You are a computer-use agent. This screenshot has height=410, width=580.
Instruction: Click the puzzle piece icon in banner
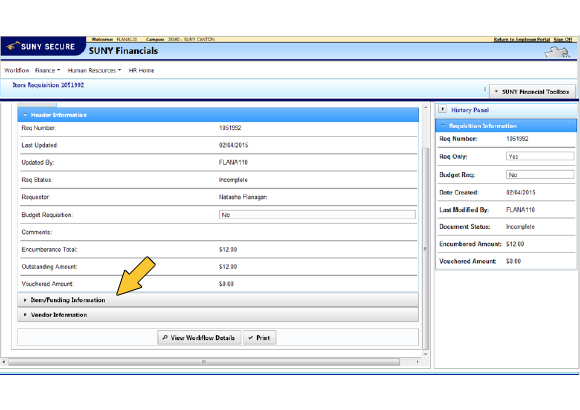click(x=557, y=52)
